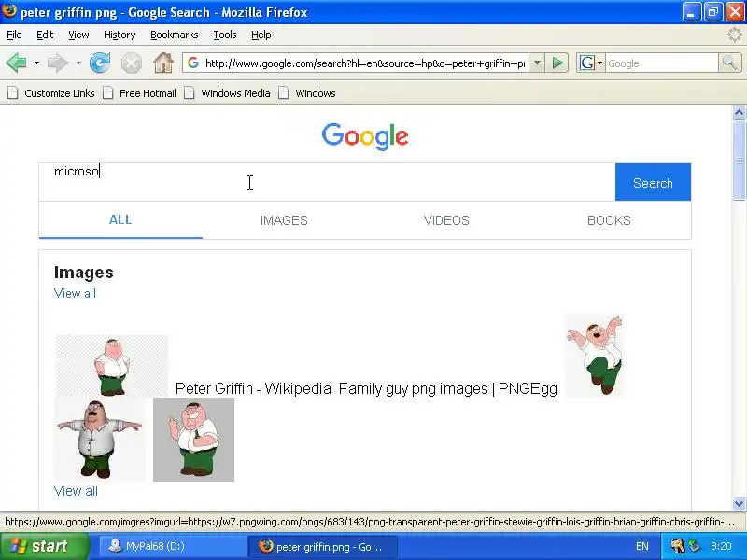Switch to the ALL results tab
Screen dimensions: 747x560
[x=120, y=220]
